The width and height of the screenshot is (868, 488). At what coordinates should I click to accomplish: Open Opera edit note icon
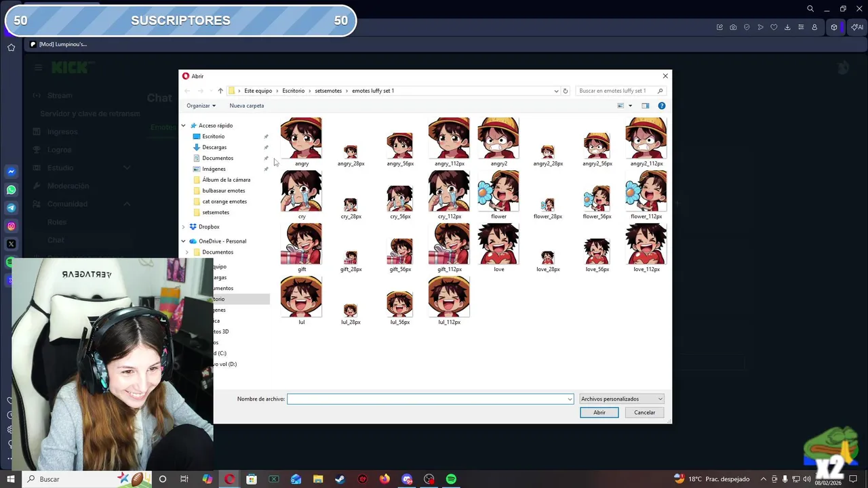(719, 27)
